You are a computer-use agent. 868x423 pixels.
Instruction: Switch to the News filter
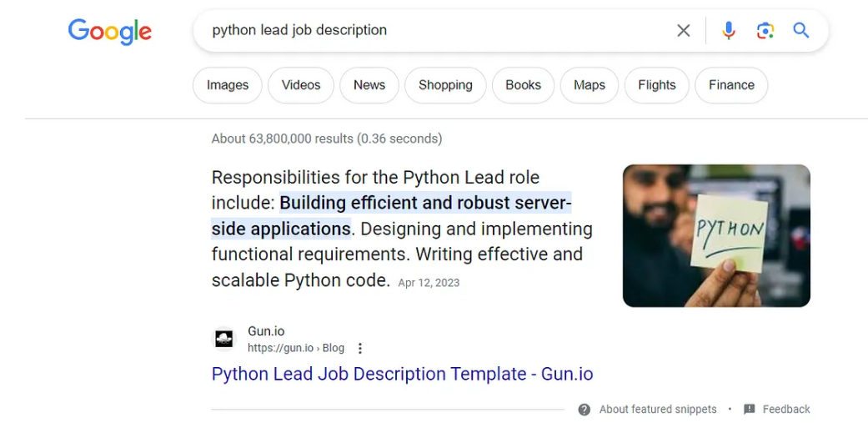coord(369,85)
